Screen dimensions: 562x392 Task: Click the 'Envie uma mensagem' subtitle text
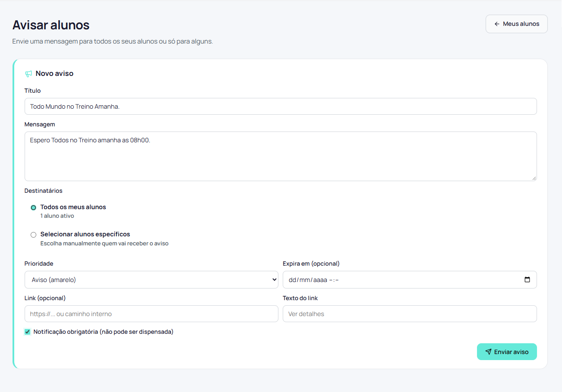[113, 42]
